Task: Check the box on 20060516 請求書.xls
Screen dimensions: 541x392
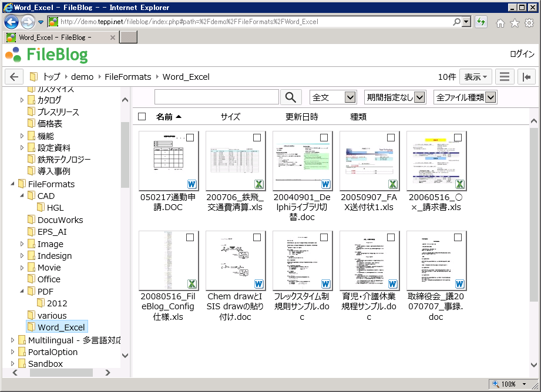Action: pyautogui.click(x=458, y=137)
